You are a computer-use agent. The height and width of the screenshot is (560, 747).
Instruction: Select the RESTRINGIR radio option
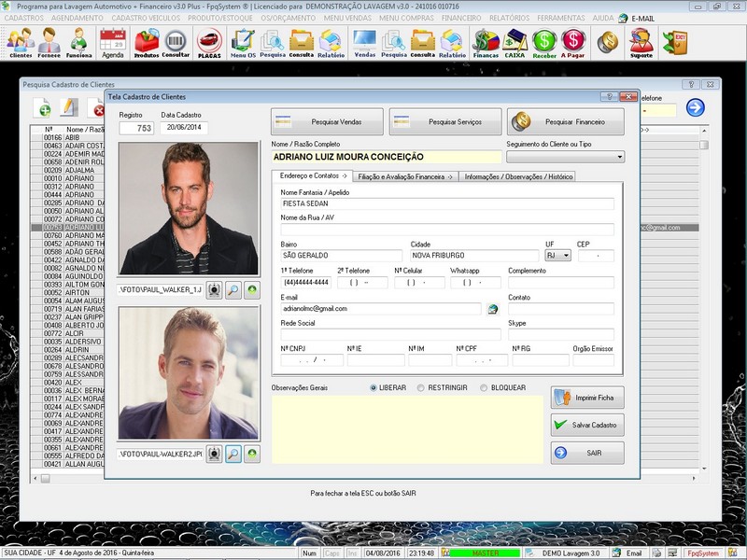(x=421, y=387)
